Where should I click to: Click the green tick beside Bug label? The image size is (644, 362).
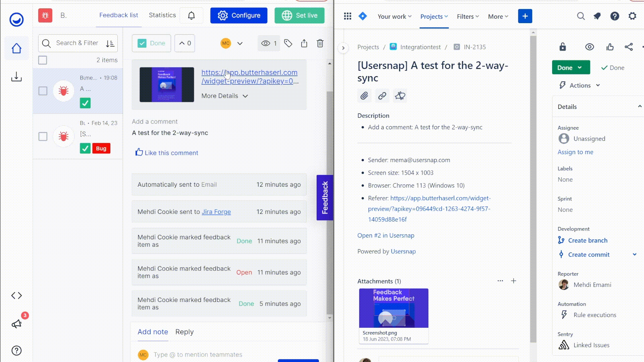click(85, 148)
